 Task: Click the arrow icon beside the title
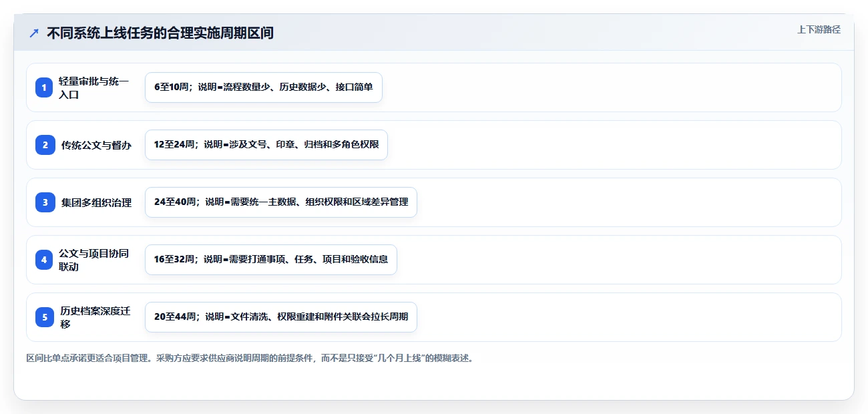(34, 33)
